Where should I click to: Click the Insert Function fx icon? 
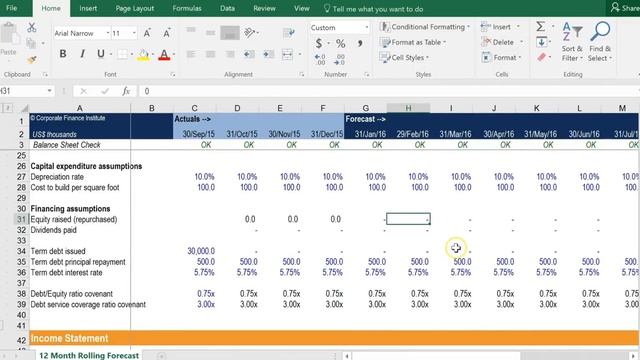[x=126, y=91]
